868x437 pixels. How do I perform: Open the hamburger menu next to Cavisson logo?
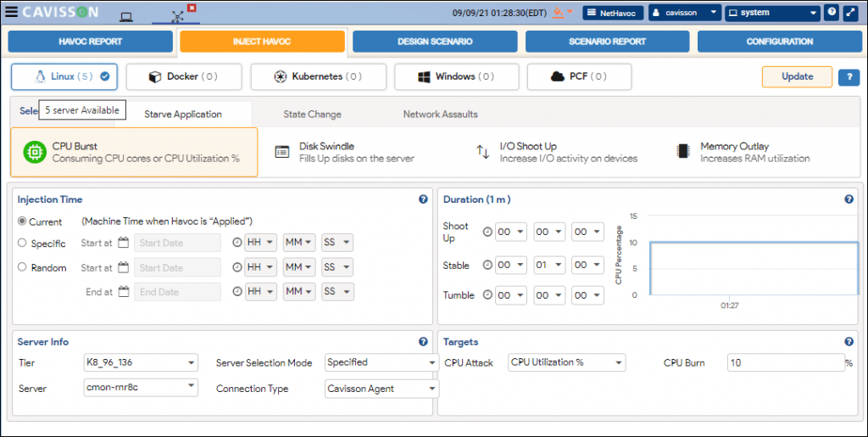pos(10,12)
